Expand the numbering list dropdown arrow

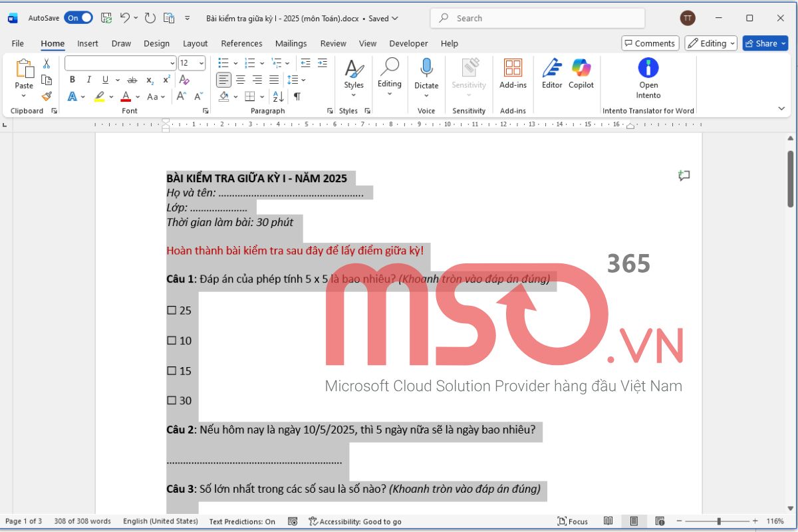(x=262, y=63)
